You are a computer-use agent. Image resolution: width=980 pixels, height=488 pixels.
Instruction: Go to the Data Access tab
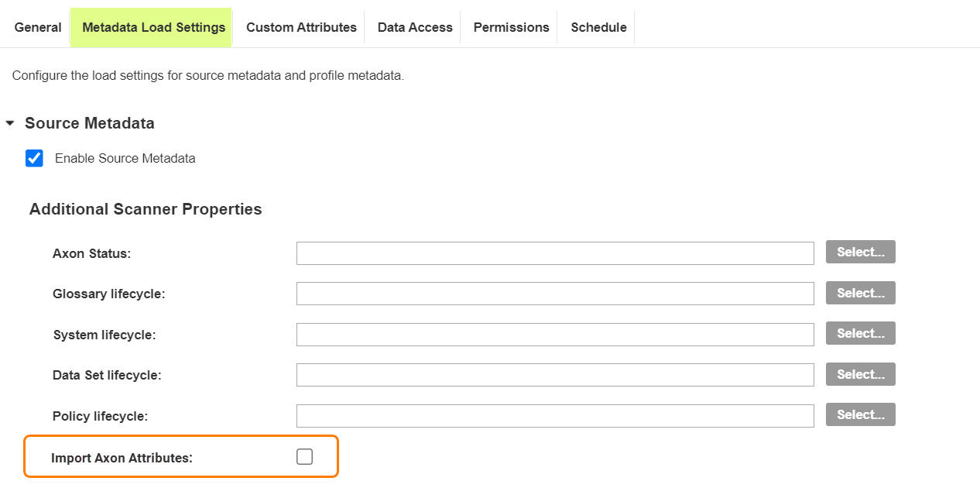tap(415, 27)
